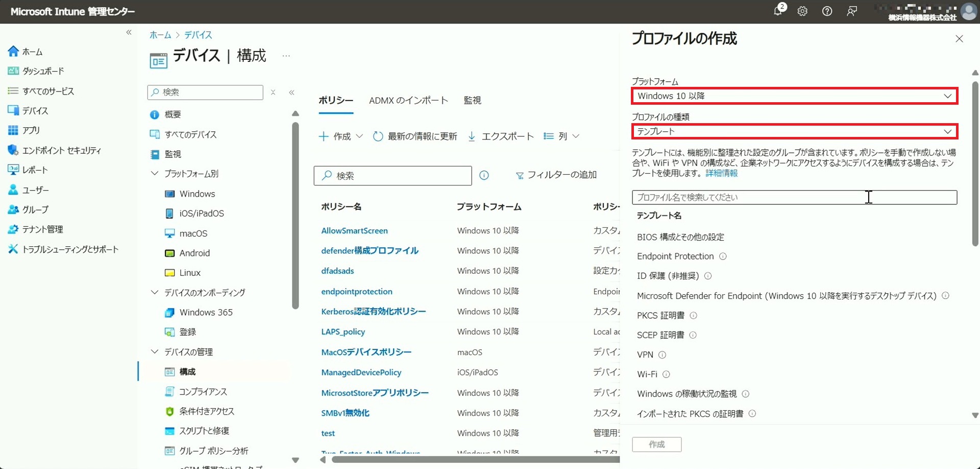The image size is (980, 469).
Task: Focus the policy list 検索 box
Action: pos(393,176)
